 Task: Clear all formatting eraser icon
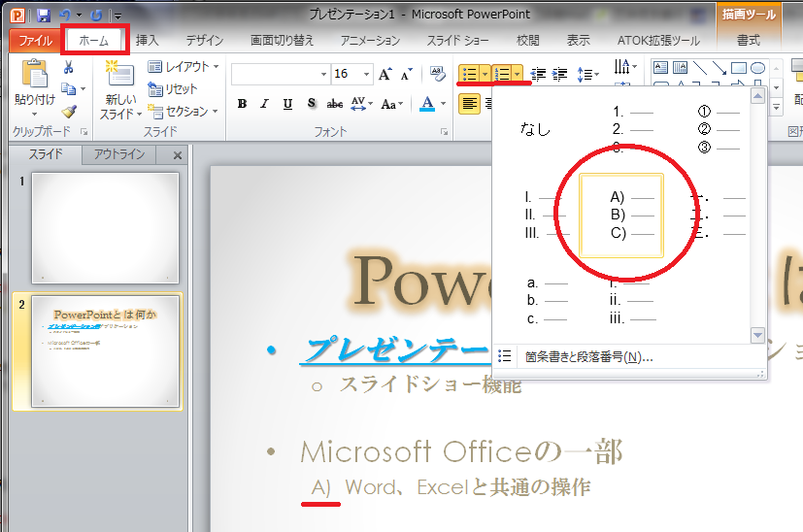[437, 74]
